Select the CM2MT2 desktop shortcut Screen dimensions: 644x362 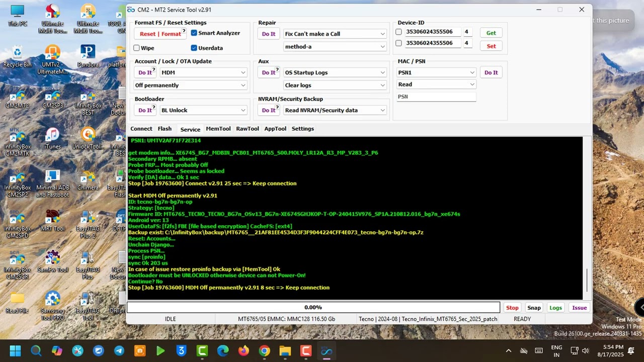pos(17,98)
